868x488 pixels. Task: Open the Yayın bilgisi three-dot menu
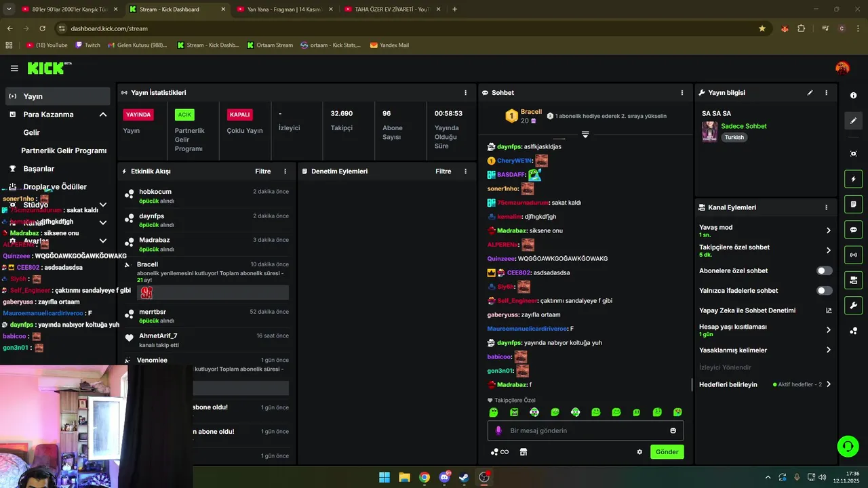[x=826, y=93]
